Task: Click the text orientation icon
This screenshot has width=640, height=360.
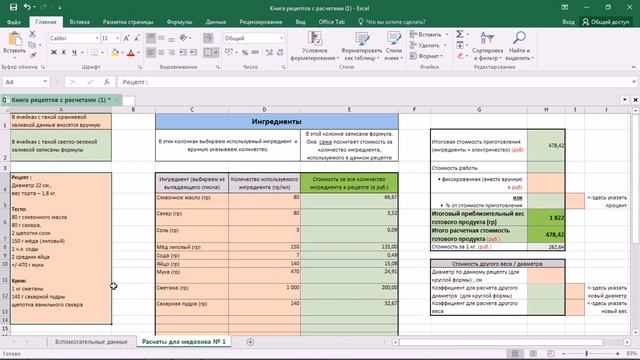Action: pos(184,38)
